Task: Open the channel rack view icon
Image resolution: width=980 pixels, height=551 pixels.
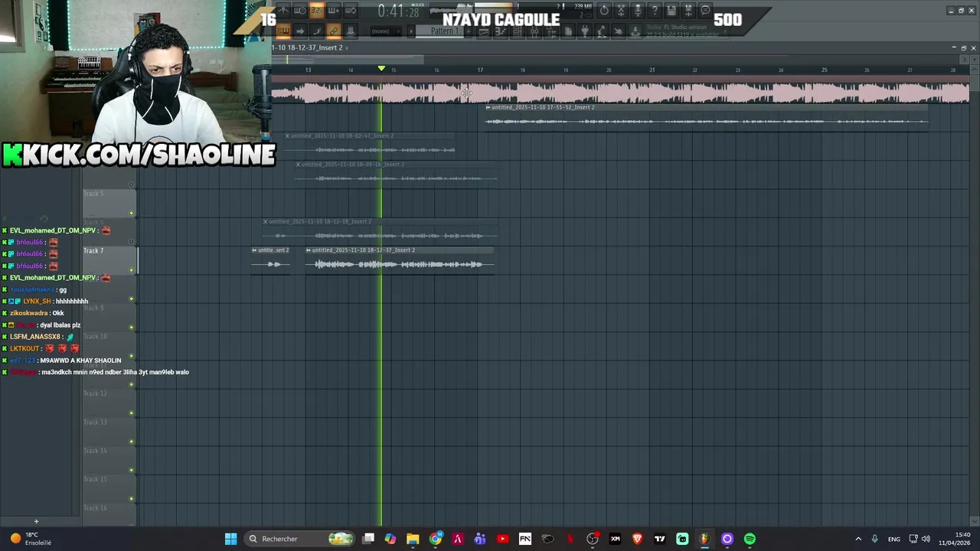Action: click(x=517, y=31)
